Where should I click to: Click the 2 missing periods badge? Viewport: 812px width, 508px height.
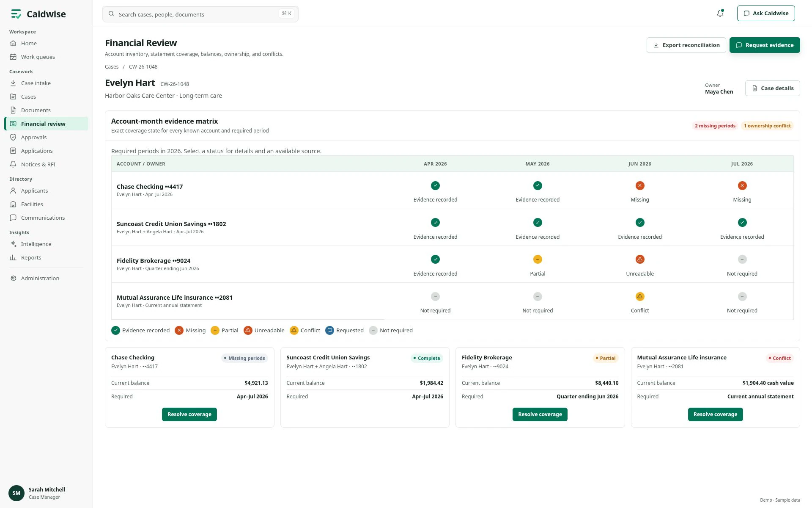click(x=715, y=126)
